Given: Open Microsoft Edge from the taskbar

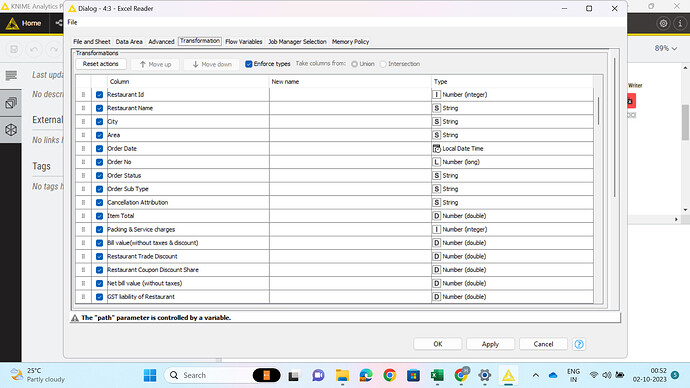Looking at the screenshot, I should 366,375.
